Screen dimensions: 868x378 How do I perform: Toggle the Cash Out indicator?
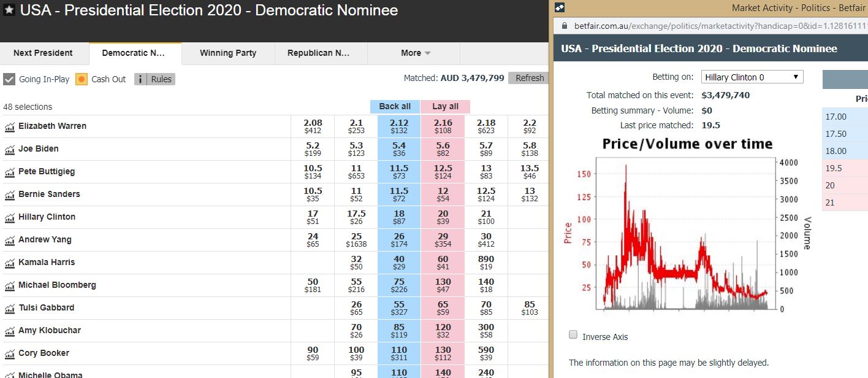(x=82, y=79)
